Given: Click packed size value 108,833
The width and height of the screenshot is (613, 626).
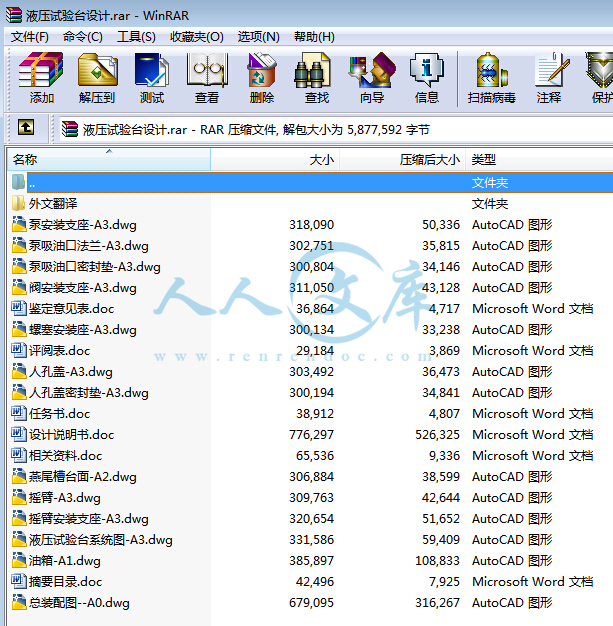Looking at the screenshot, I should [437, 561].
